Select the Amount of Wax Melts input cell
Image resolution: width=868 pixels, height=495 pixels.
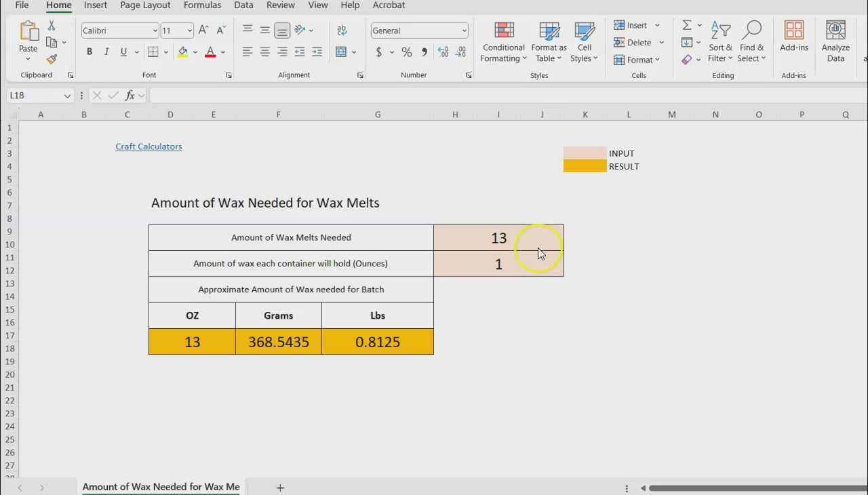[x=498, y=238]
